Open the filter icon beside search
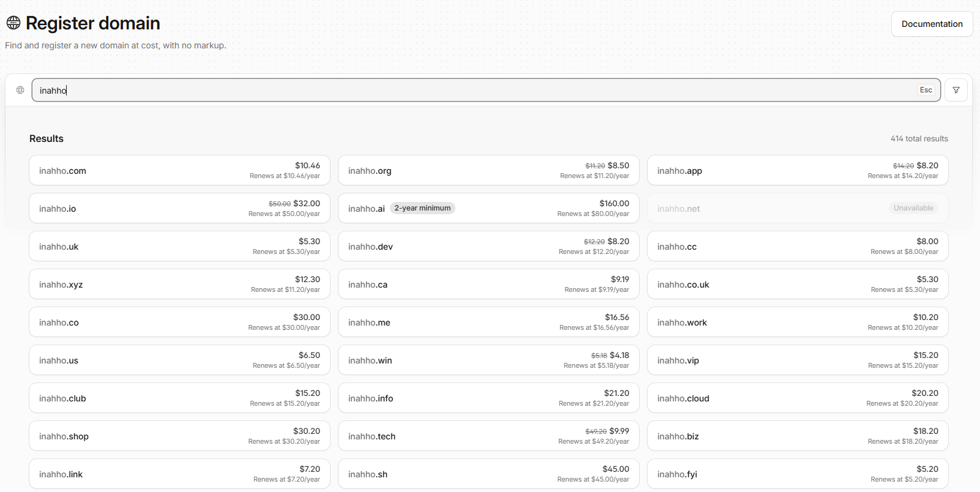Screen dimensions: 980x492 [x=956, y=90]
